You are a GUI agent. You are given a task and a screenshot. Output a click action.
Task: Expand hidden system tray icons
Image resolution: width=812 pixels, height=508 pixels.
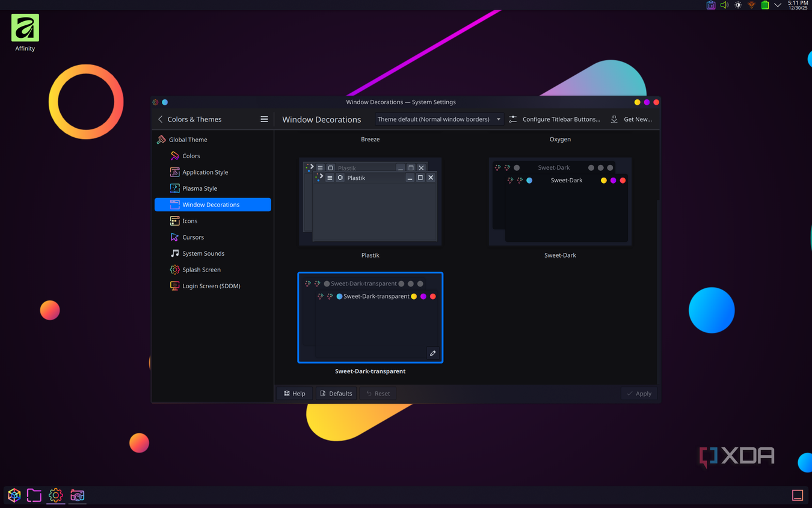pos(778,5)
